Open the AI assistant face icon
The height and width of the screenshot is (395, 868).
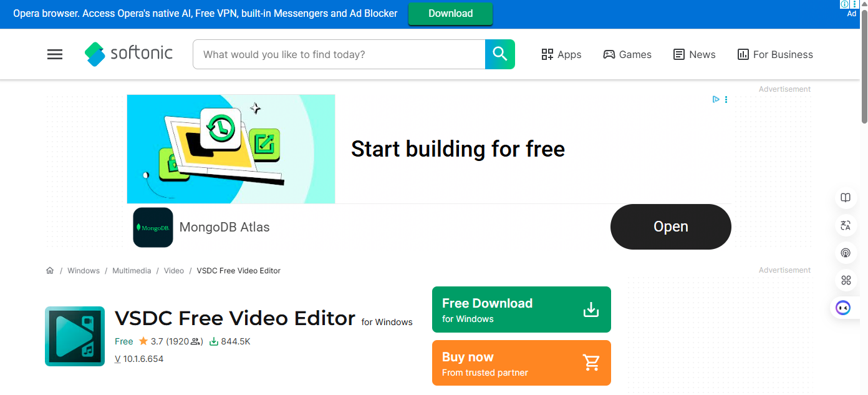[x=843, y=308]
